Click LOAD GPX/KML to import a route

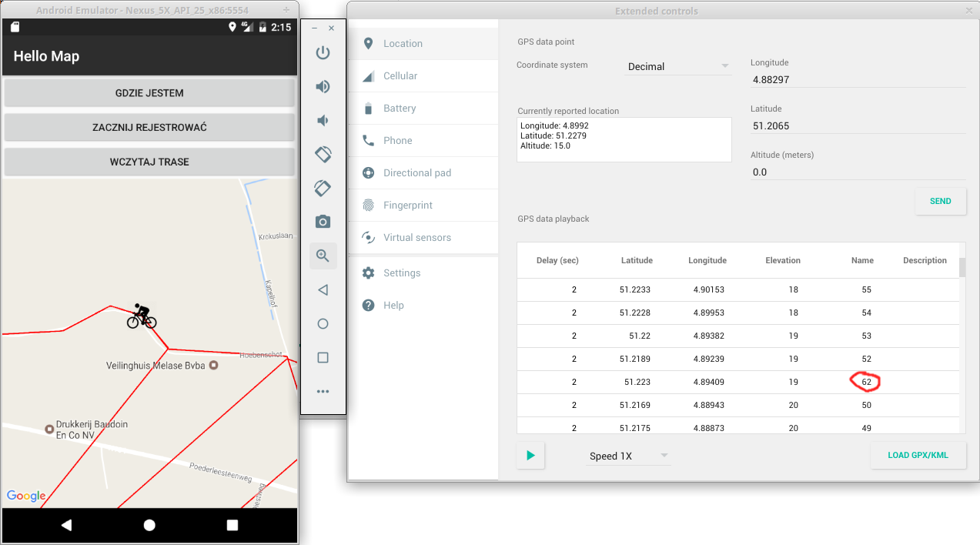coord(918,455)
